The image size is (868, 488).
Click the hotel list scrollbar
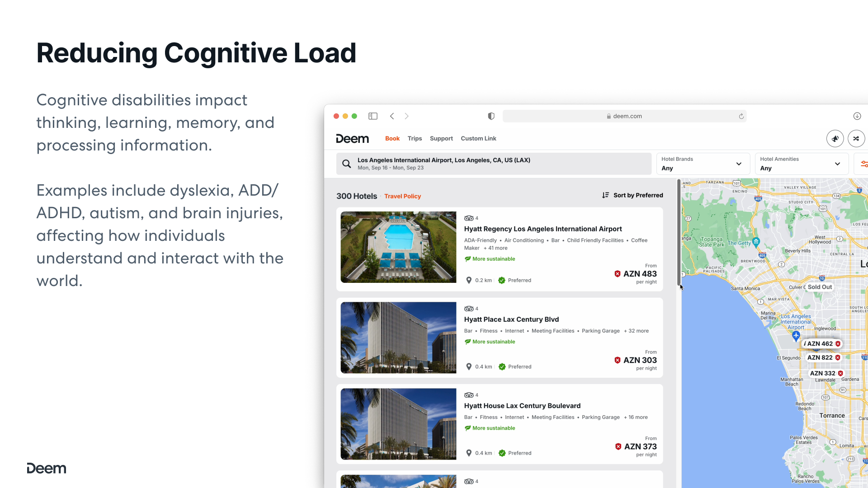pos(679,233)
